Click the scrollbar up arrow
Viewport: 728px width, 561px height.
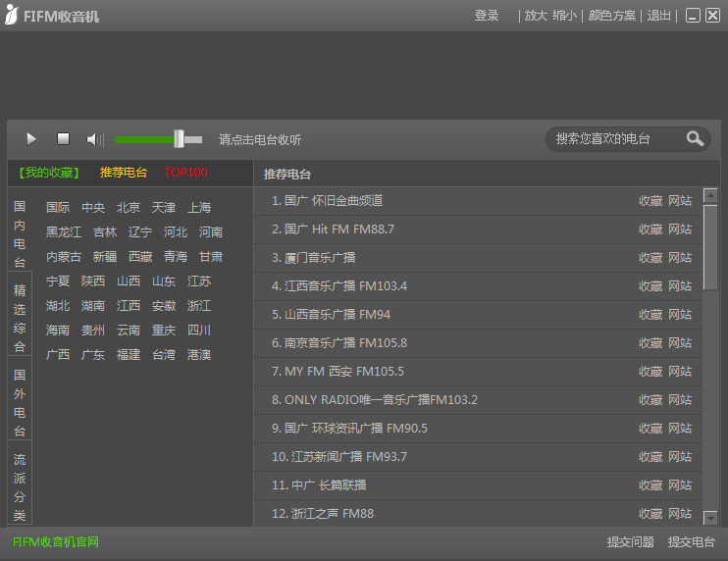click(710, 196)
